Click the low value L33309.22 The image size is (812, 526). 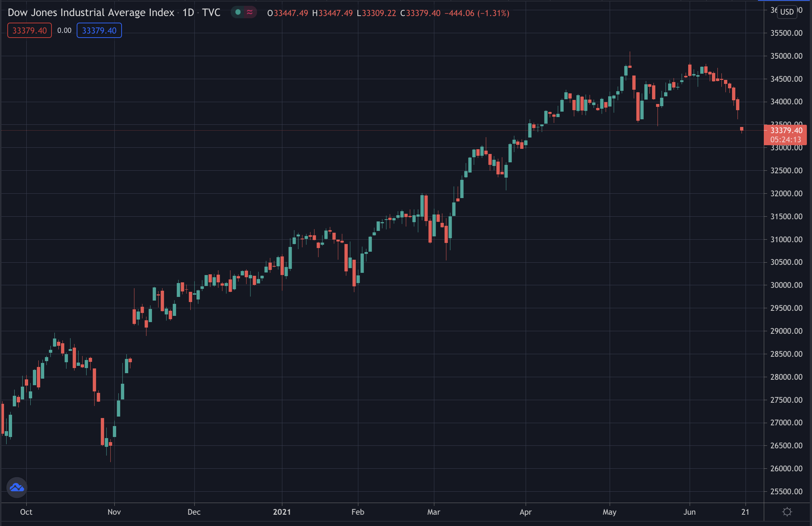pyautogui.click(x=376, y=13)
